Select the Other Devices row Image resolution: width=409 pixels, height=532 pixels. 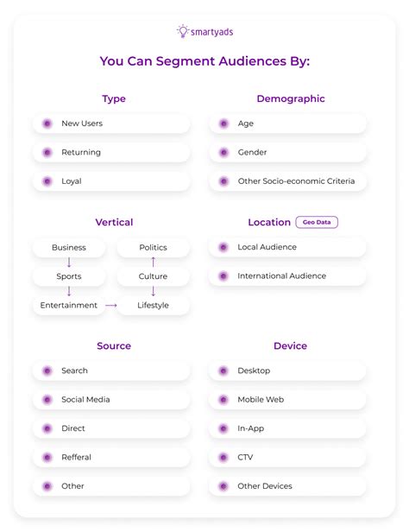[287, 486]
